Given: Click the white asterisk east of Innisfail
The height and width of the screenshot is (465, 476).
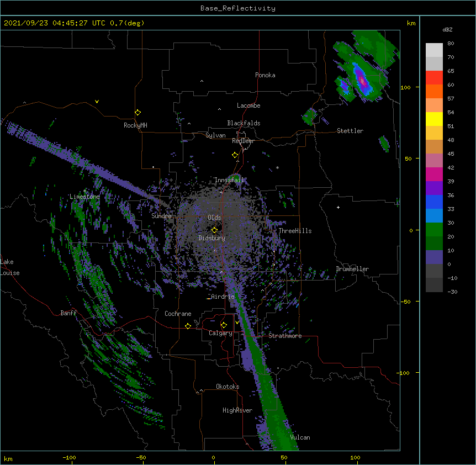Looking at the screenshot, I should tap(277, 167).
